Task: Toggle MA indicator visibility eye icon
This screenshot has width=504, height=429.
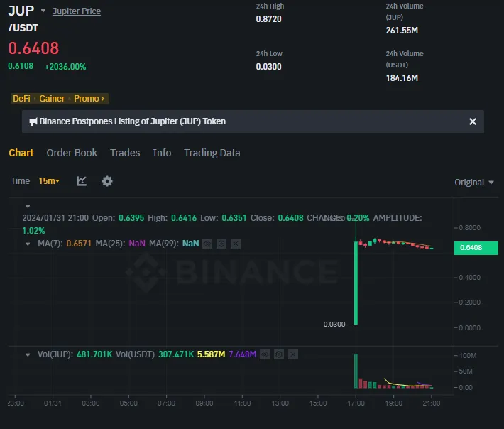Action: click(207, 244)
